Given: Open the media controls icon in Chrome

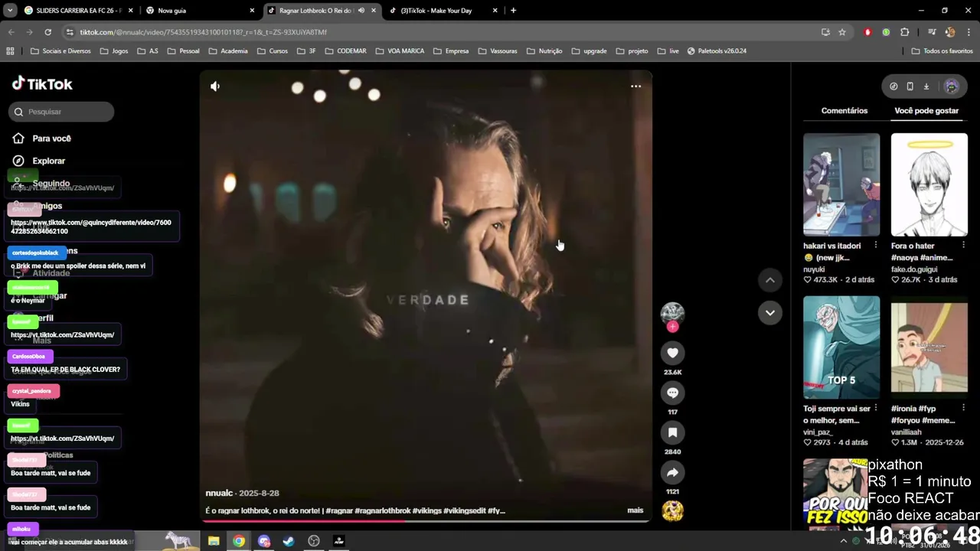Looking at the screenshot, I should (x=932, y=32).
